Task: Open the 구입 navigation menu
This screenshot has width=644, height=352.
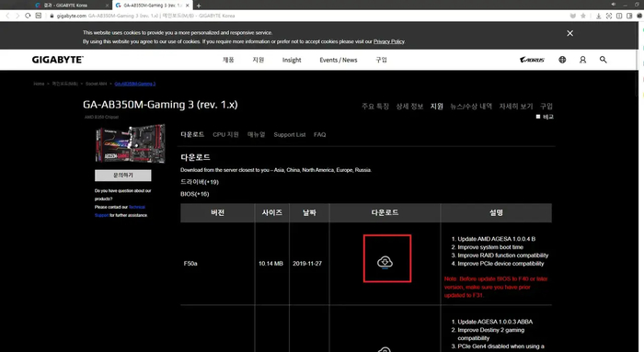Action: (x=381, y=60)
